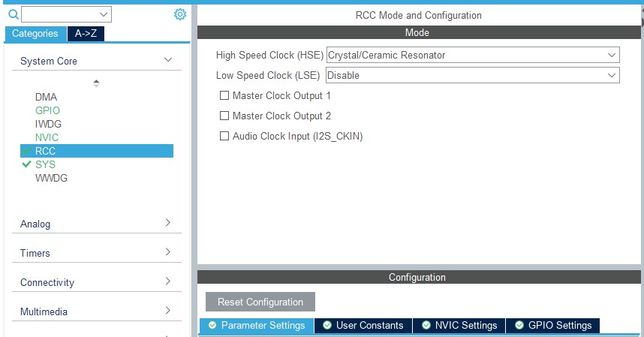Viewport: 644px width, 337px height.
Task: Open the peripheral search combo box
Action: pyautogui.click(x=66, y=14)
